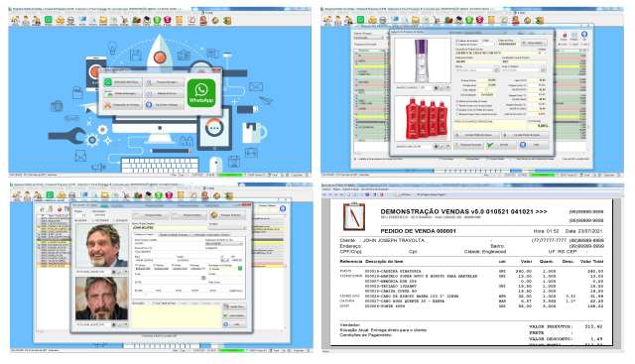Image resolution: width=635 pixels, height=364 pixels.
Task: Toggle last checkbox of four in product dialog
Action: [458, 114]
